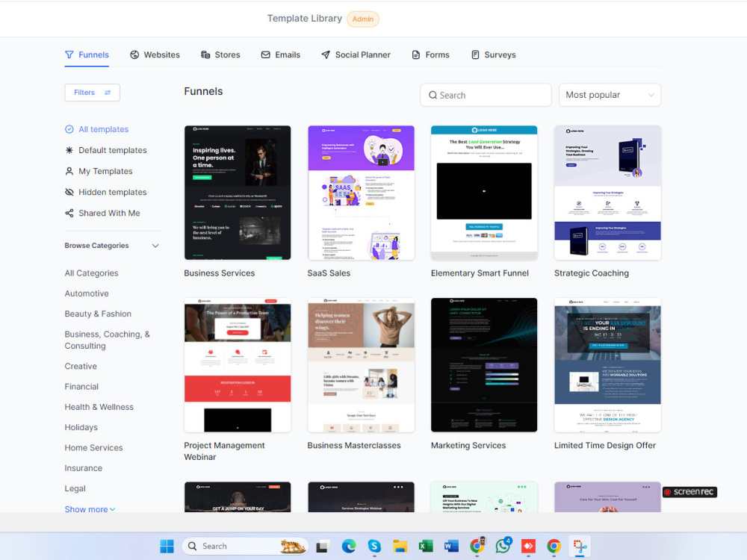
Task: Select Home Services category
Action: tap(94, 448)
